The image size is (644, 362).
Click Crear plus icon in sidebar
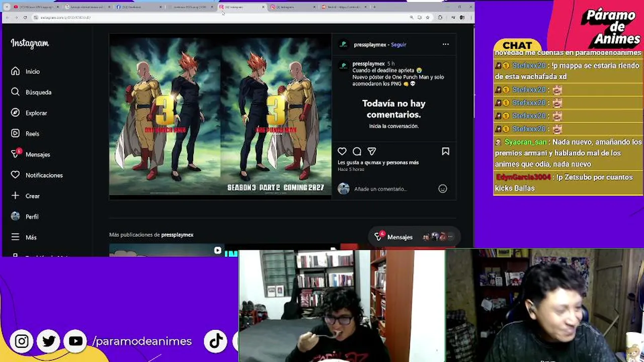(x=16, y=196)
